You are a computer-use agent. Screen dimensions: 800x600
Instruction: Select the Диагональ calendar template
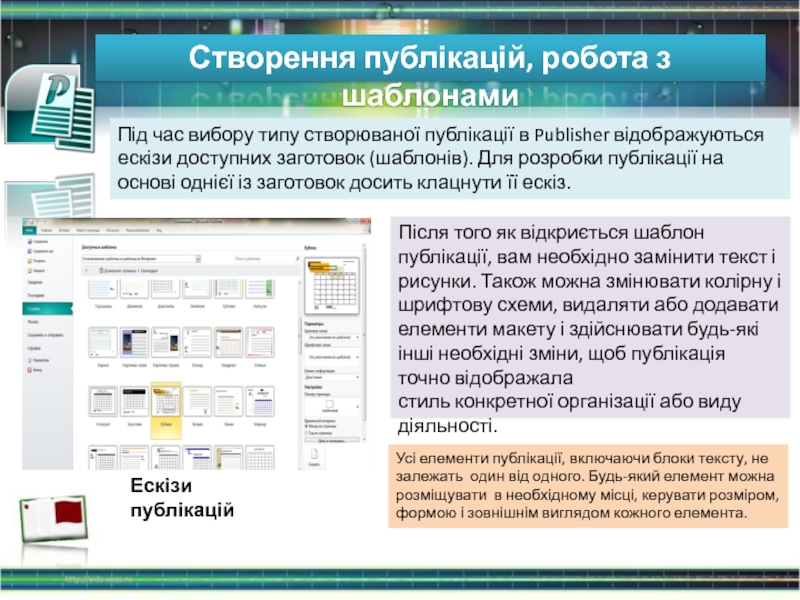click(x=166, y=289)
